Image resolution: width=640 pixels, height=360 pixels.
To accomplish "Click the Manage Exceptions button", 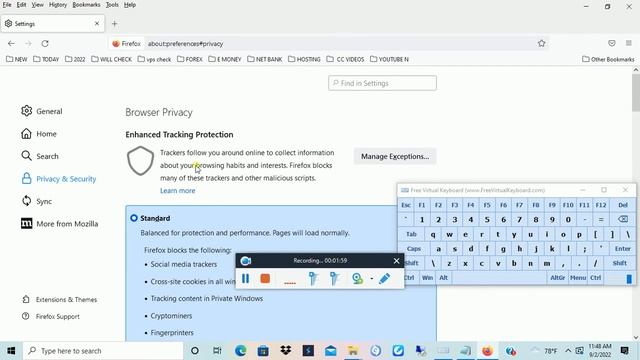I will tap(395, 156).
